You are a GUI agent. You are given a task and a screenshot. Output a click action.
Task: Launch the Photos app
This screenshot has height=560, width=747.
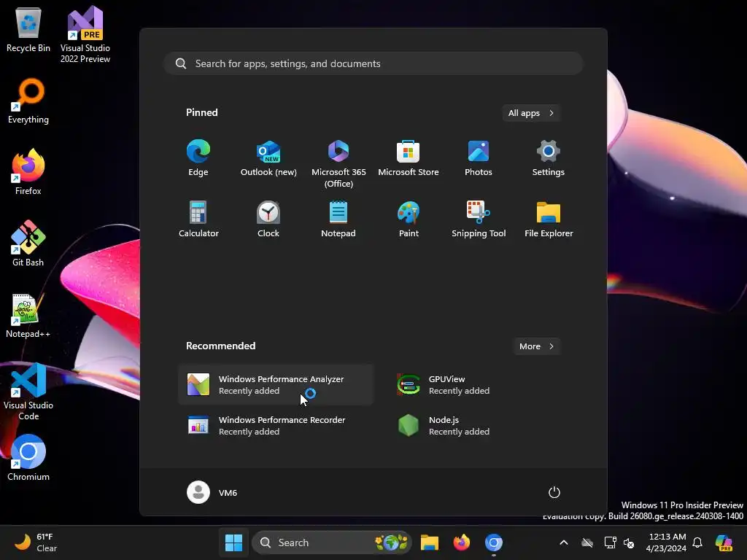tap(479, 158)
